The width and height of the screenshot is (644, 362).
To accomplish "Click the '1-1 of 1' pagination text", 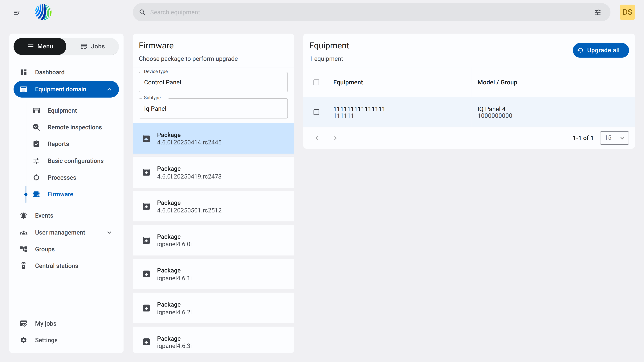I will coord(583,138).
